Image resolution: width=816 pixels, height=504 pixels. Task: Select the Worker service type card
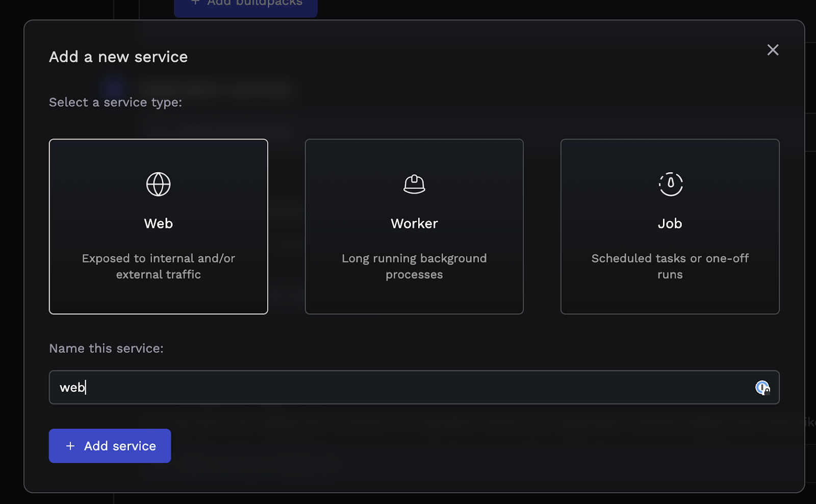(x=414, y=226)
